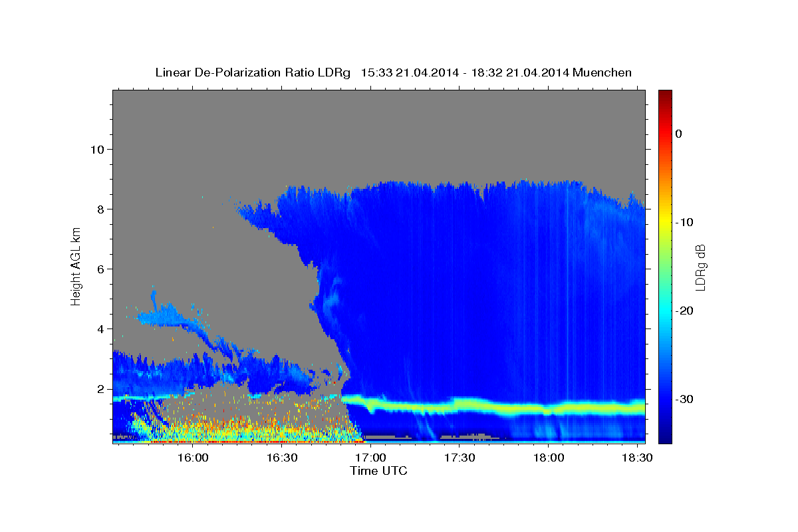798x532 pixels.
Task: Click the "16:30" time tick label
Action: coord(282,458)
